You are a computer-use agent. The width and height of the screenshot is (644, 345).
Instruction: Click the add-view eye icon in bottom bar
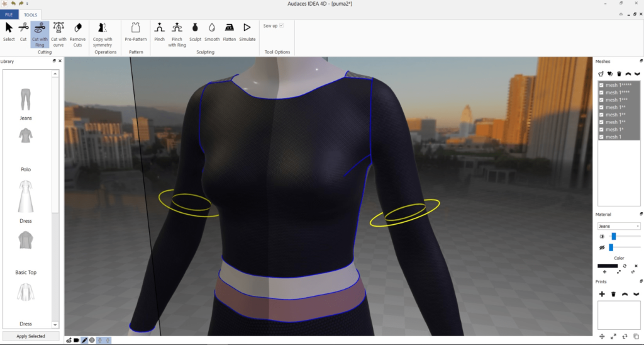[69, 340]
